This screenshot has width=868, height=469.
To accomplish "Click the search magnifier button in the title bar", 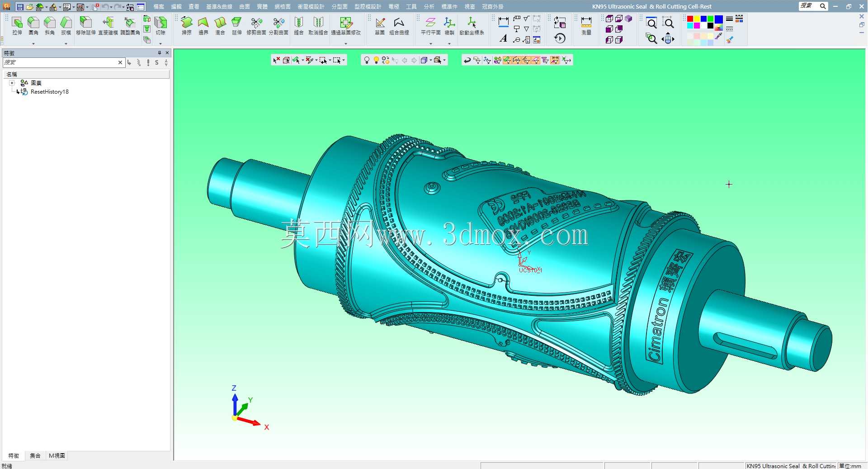I will 823,6.
